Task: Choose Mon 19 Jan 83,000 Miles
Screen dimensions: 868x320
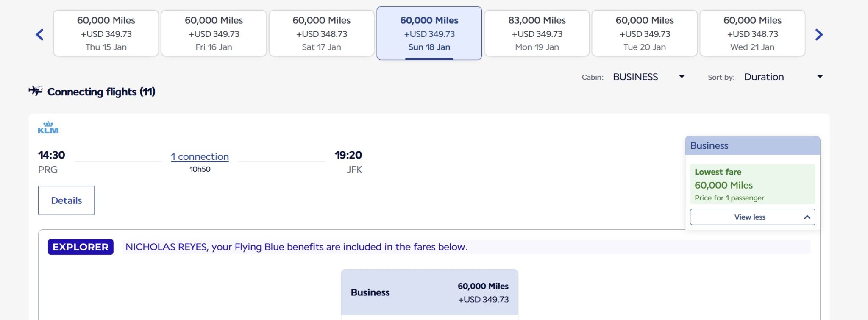Action: (x=537, y=33)
